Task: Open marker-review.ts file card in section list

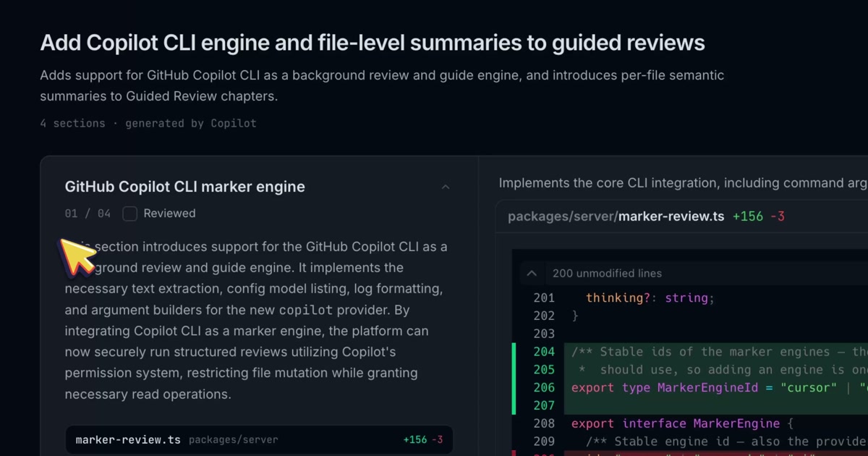Action: [x=259, y=439]
